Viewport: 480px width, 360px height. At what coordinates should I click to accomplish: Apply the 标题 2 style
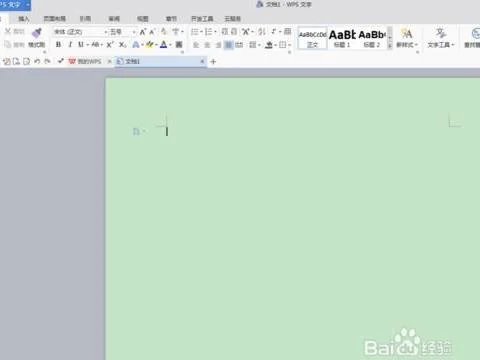click(x=372, y=38)
